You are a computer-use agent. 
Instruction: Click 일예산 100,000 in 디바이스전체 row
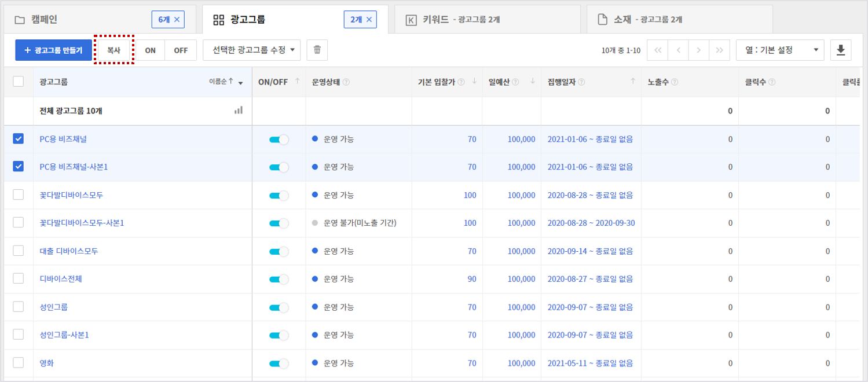click(521, 279)
